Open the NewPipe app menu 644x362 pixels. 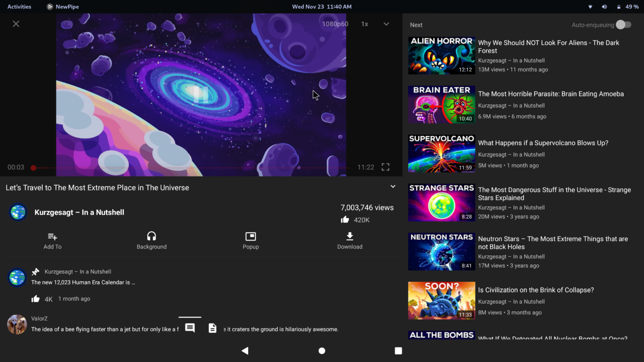tap(62, 6)
